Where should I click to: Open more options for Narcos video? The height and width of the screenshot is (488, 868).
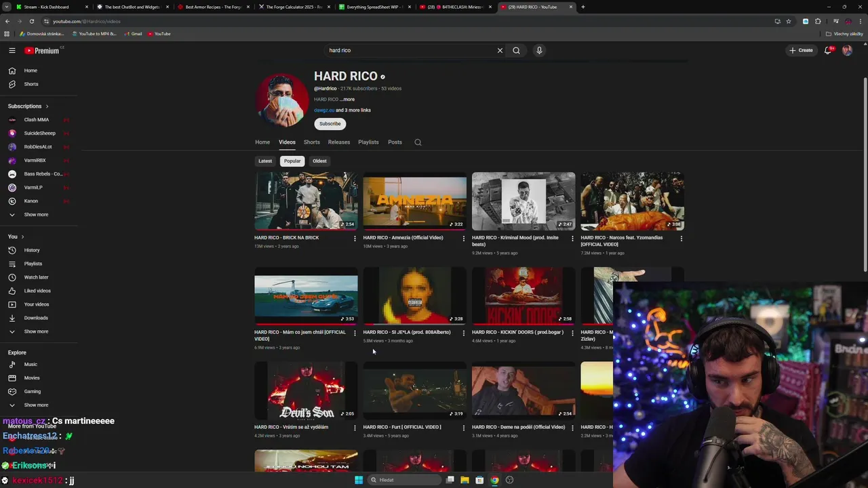point(682,239)
